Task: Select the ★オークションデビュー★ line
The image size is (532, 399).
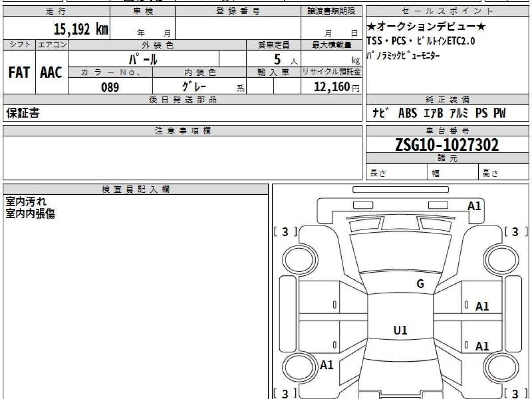Action: (426, 27)
